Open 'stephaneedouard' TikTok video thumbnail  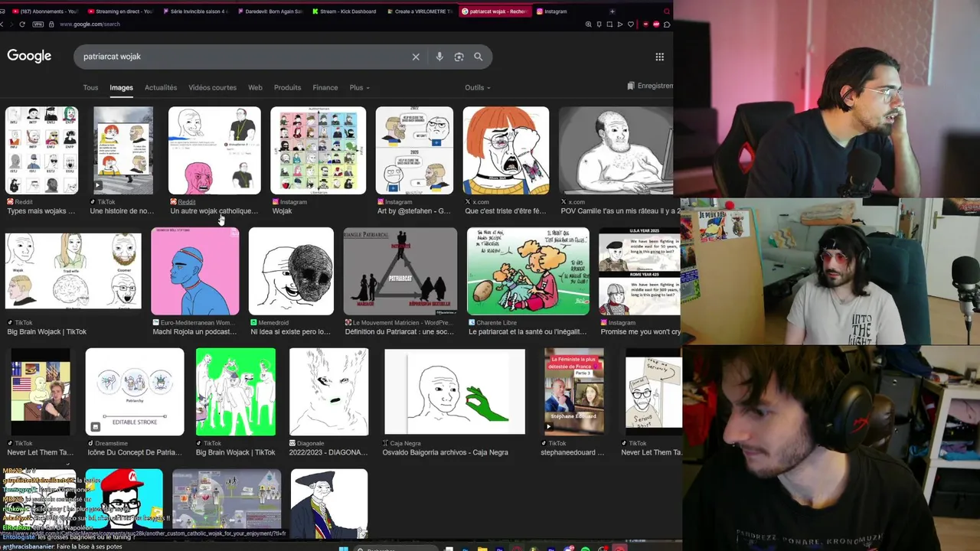click(x=573, y=392)
